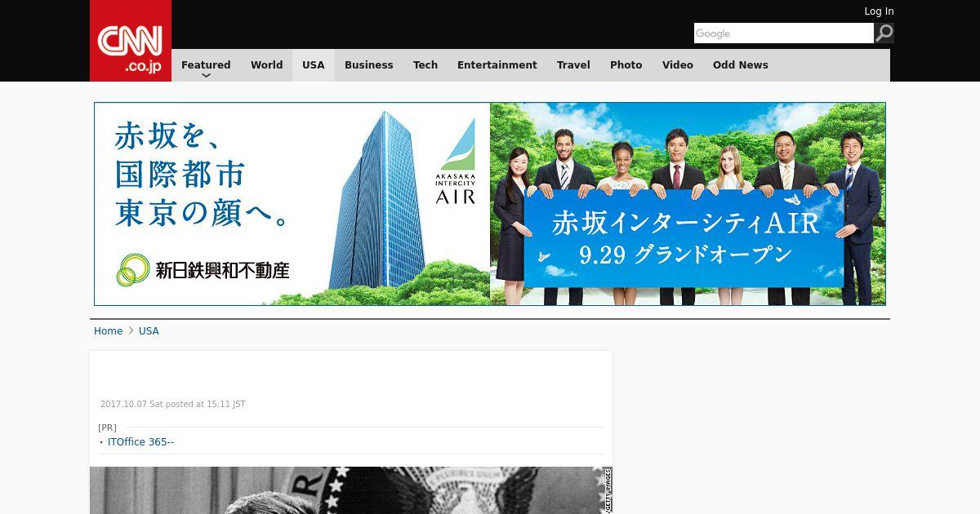Screen dimensions: 980x514
Task: Click the Log In link
Action: pos(879,11)
